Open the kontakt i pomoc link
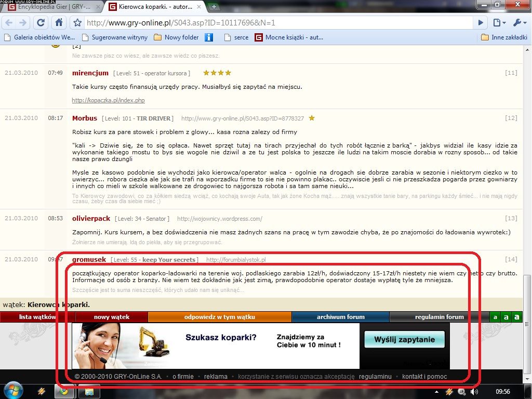532x399 pixels. pyautogui.click(x=424, y=377)
